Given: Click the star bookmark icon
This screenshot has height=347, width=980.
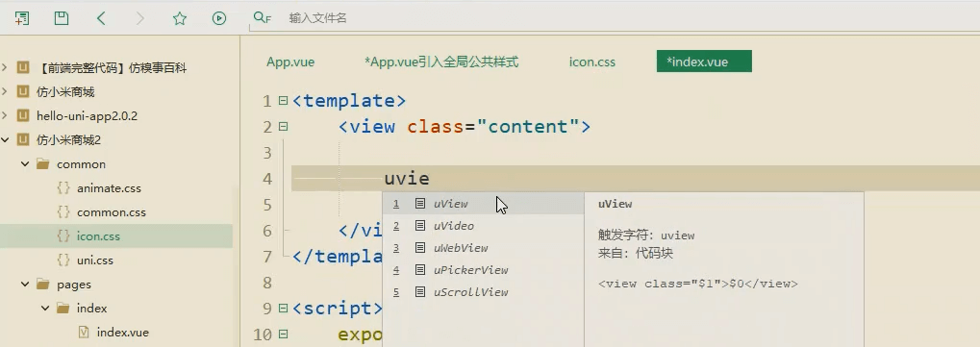Looking at the screenshot, I should [180, 18].
